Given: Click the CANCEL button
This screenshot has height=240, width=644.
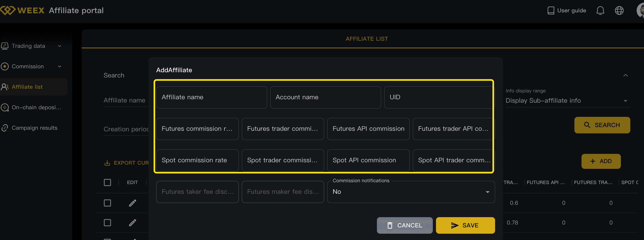Looking at the screenshot, I should tap(404, 225).
